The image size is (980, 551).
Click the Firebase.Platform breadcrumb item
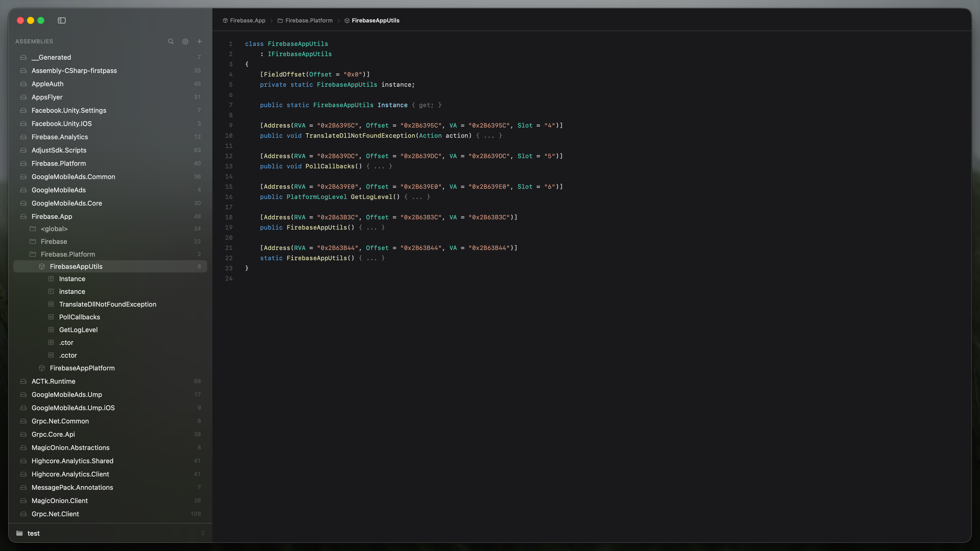tap(309, 20)
